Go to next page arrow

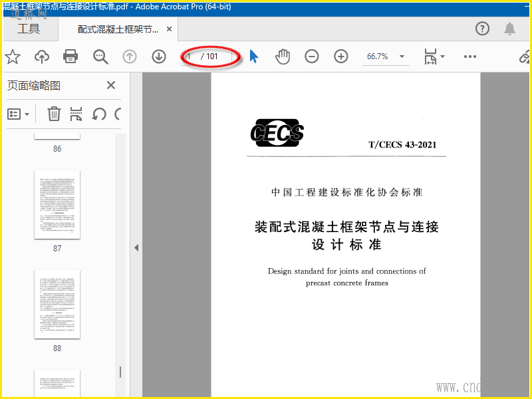[159, 57]
